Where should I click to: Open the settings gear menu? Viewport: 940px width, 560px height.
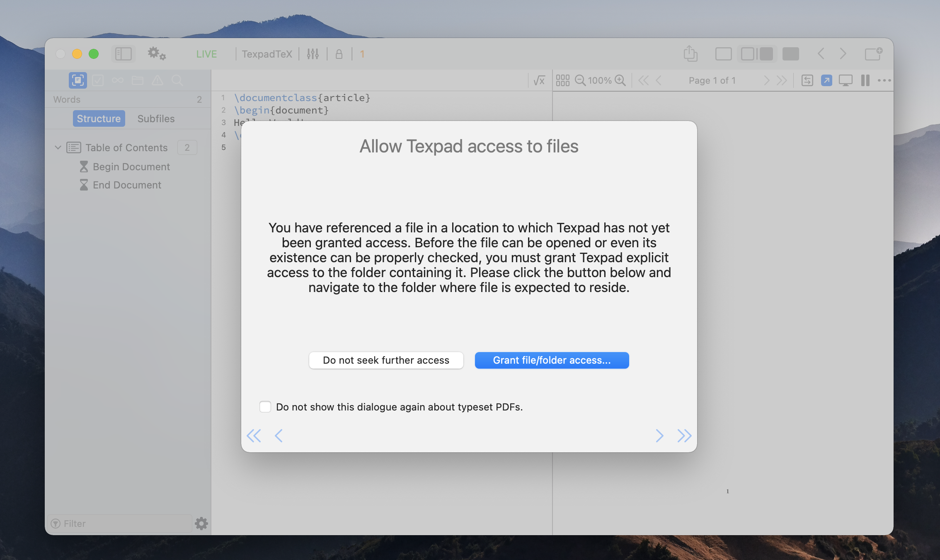point(157,53)
